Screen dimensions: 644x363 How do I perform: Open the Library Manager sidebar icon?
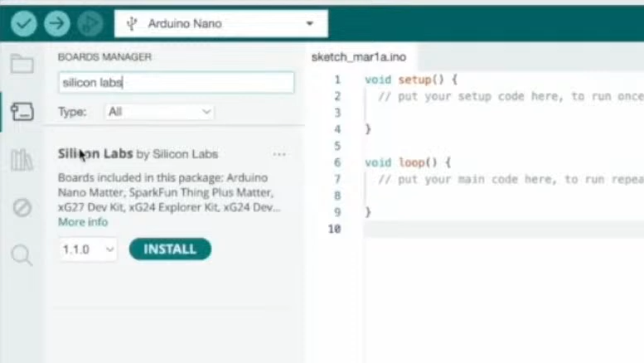pos(22,160)
